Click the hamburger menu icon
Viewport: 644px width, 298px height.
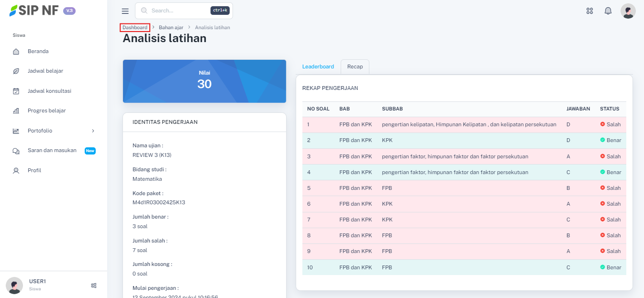coord(125,11)
